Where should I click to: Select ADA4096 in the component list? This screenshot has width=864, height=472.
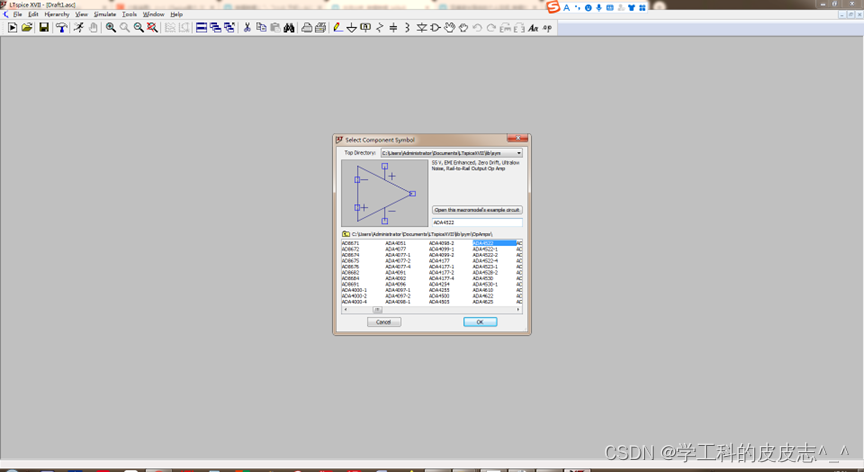395,284
